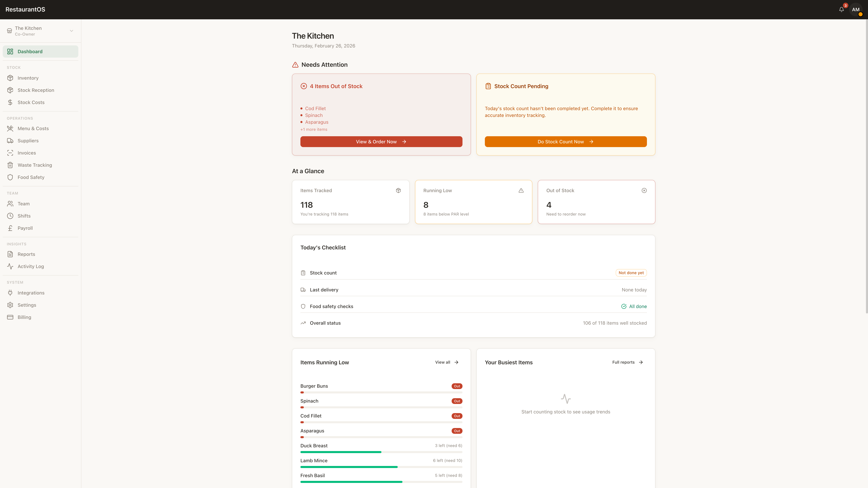Open Stock Reception page

[41, 90]
